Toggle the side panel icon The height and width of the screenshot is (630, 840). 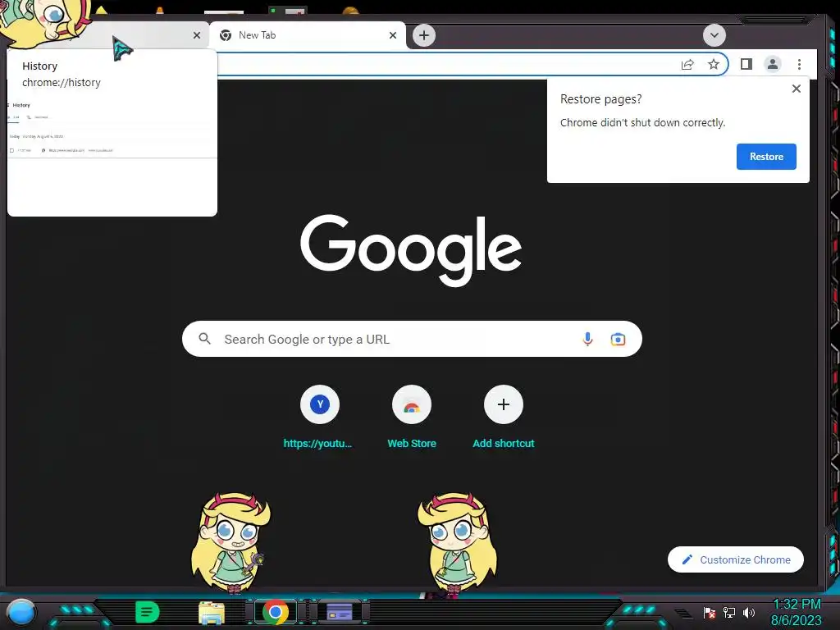pyautogui.click(x=746, y=64)
